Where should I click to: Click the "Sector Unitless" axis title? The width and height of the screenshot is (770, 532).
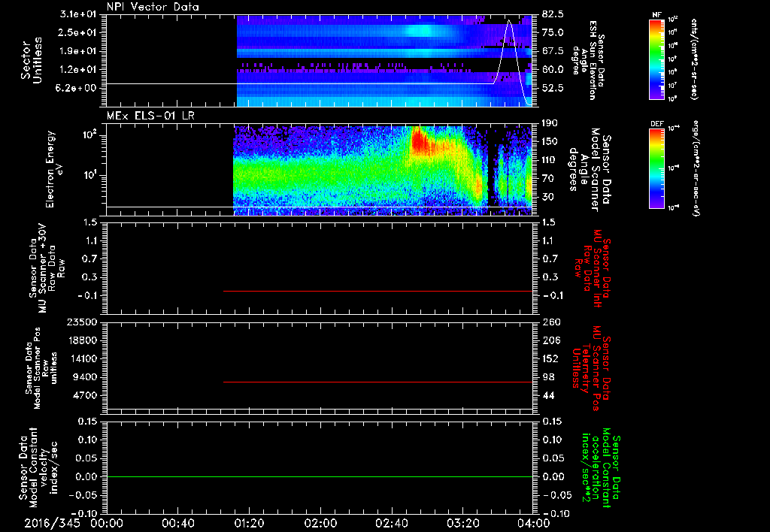[x=31, y=61]
